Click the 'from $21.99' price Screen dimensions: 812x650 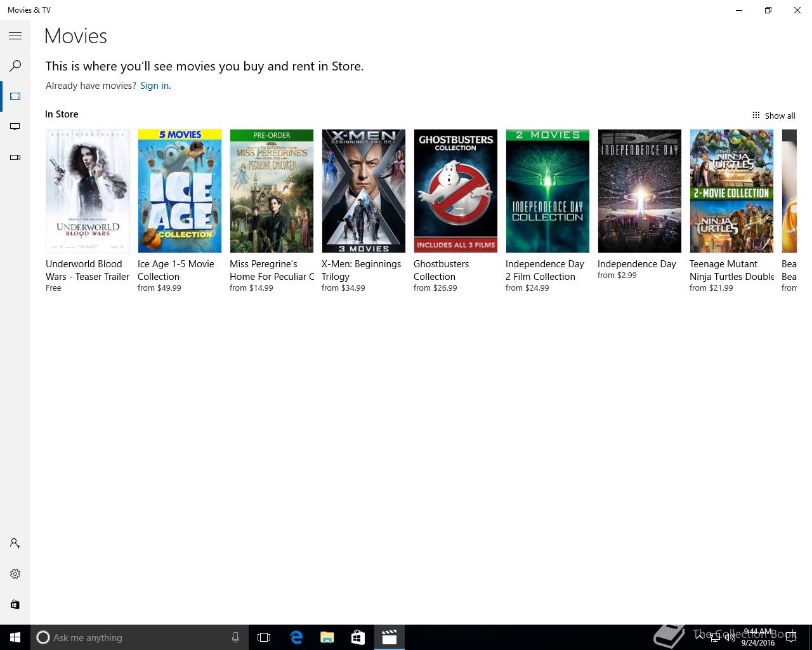click(711, 288)
